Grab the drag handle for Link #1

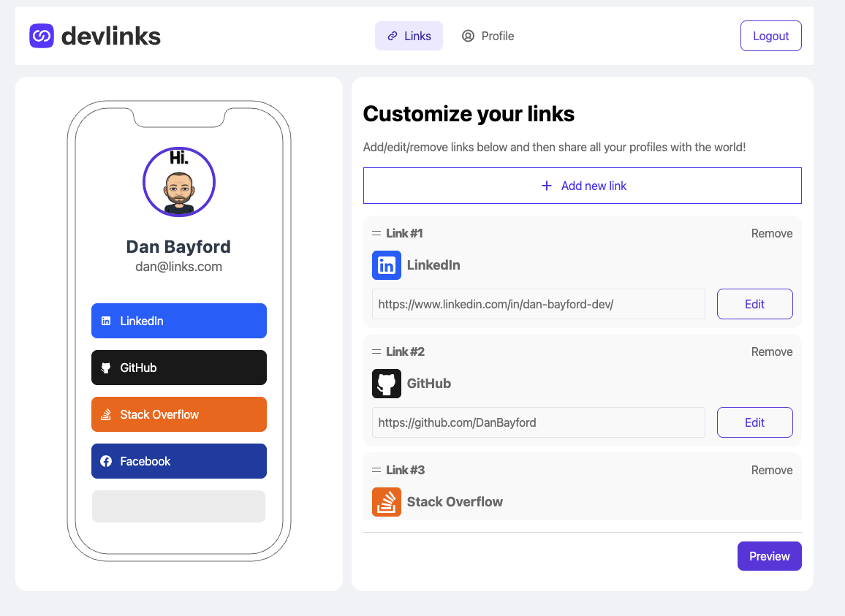click(376, 234)
